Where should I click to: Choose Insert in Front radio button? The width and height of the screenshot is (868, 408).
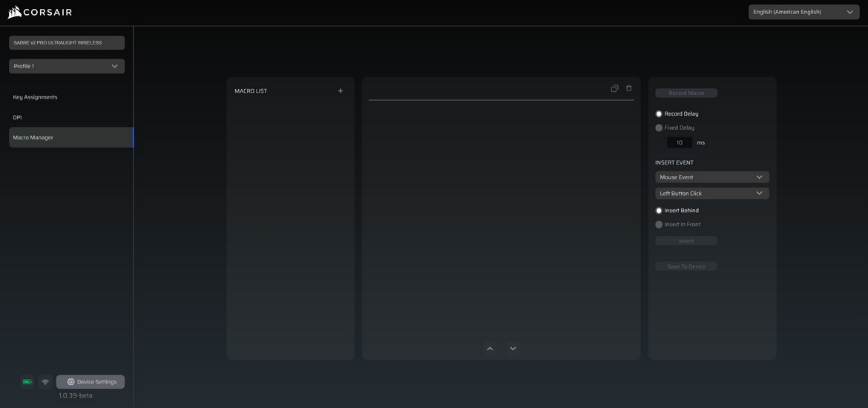[x=659, y=225]
